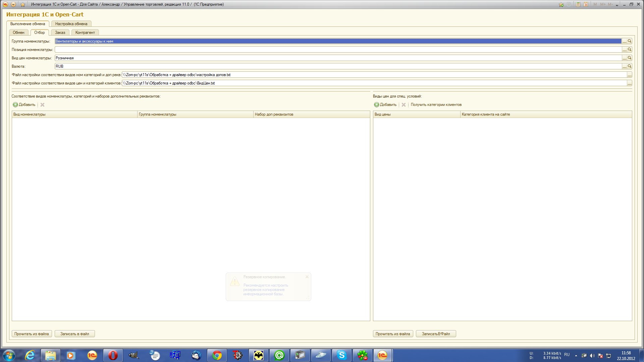
Task: Browse for ВидЦен.txt file path
Action: coord(629,83)
